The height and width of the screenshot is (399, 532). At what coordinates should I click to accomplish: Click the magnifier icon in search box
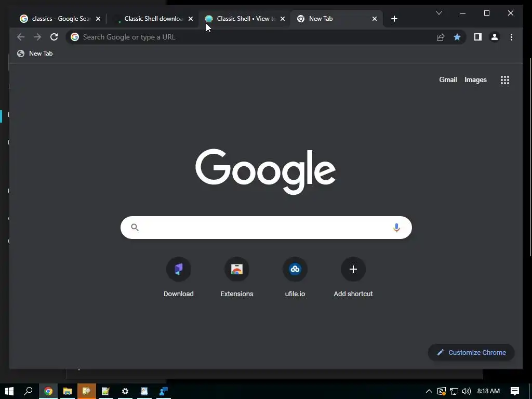coord(135,228)
